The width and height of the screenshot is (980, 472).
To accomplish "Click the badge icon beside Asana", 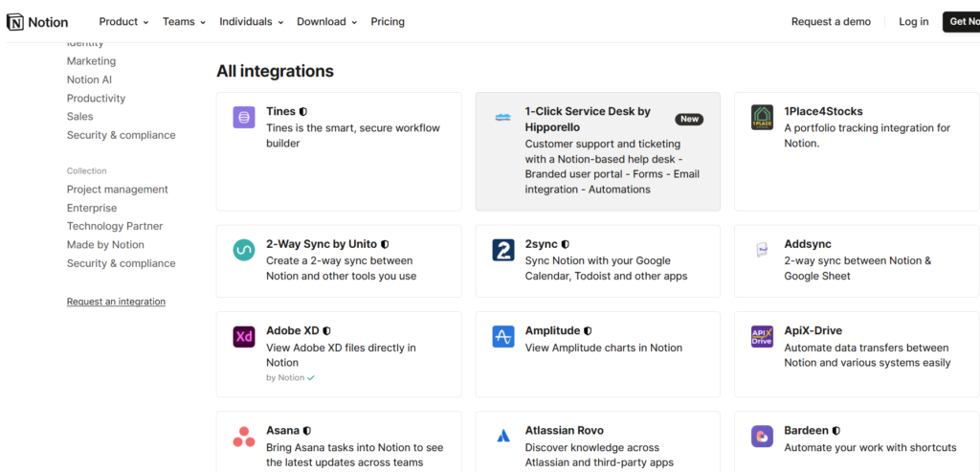I will click(307, 431).
